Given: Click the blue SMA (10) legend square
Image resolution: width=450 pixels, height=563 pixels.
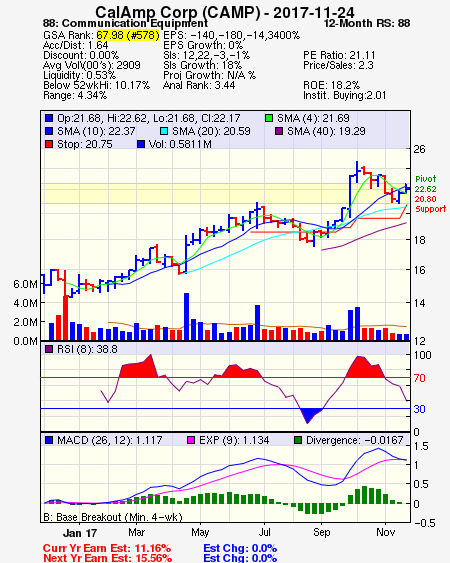Looking at the screenshot, I should click(x=49, y=131).
